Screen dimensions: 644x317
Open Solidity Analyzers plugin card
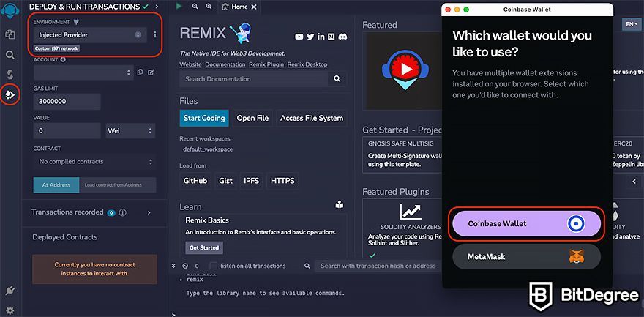(x=403, y=228)
